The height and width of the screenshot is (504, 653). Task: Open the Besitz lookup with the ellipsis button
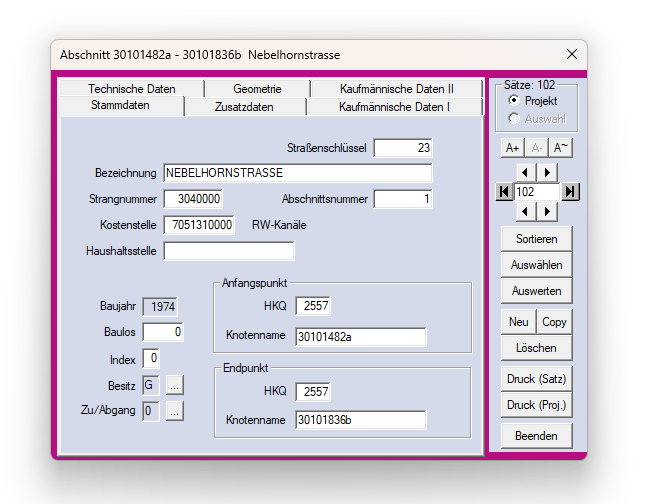click(x=174, y=385)
